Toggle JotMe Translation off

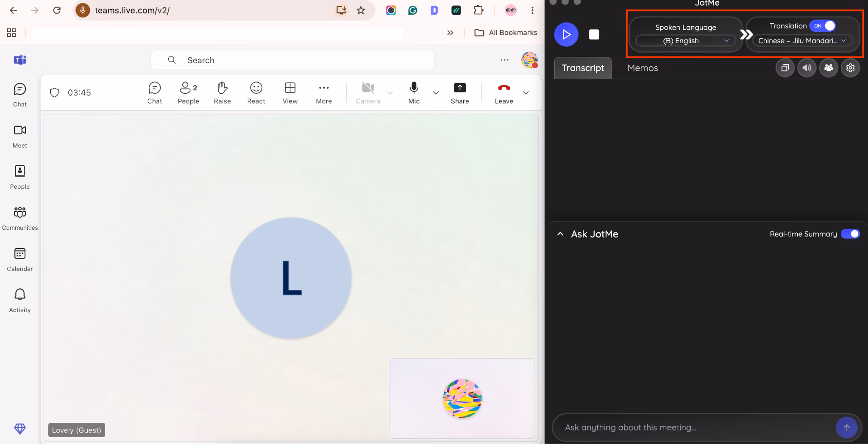pos(823,26)
